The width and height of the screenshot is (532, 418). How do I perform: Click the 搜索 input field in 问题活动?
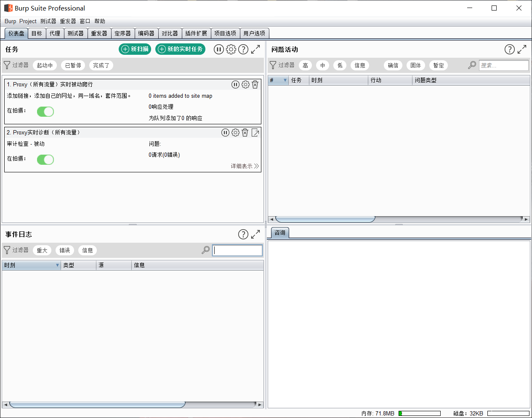pos(503,65)
